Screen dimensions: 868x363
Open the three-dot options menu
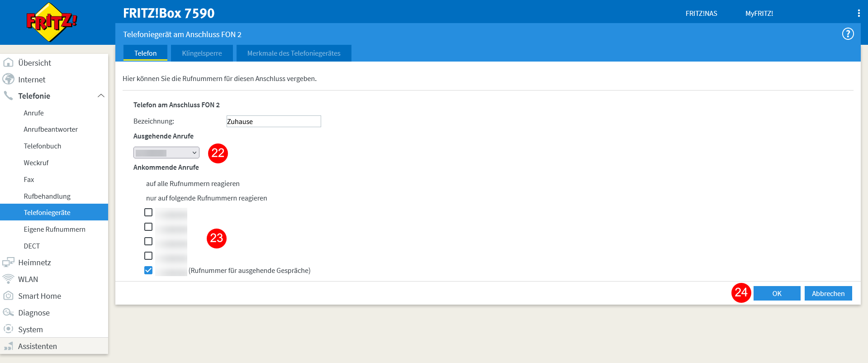pos(859,13)
